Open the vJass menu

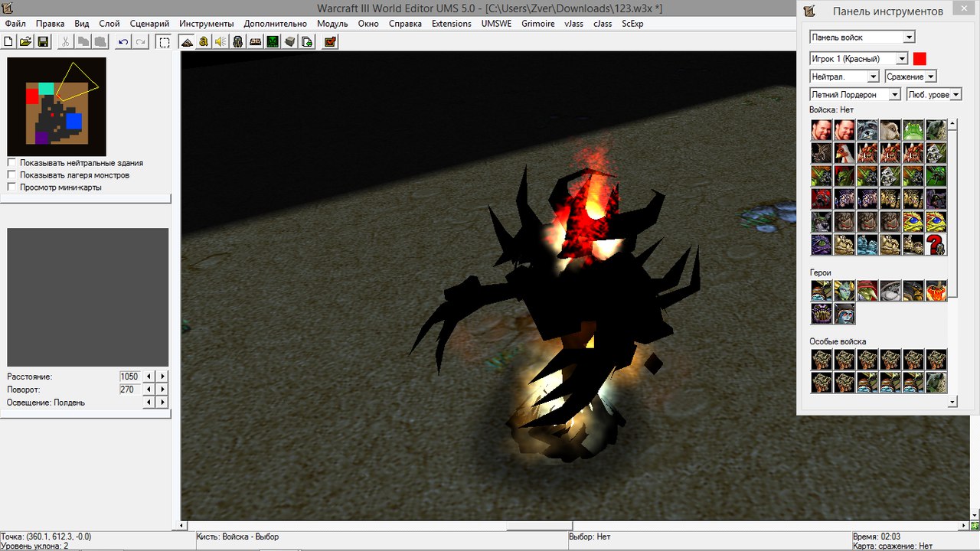573,24
